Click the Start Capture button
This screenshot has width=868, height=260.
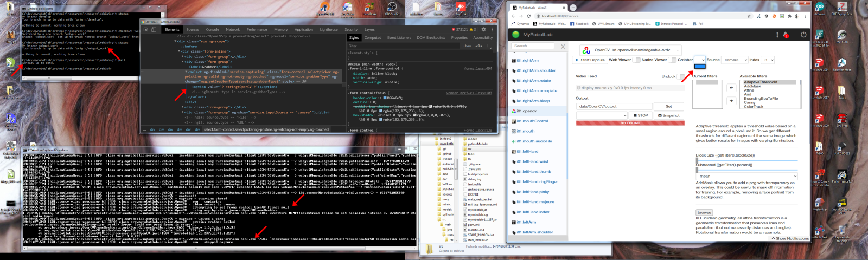tap(590, 60)
